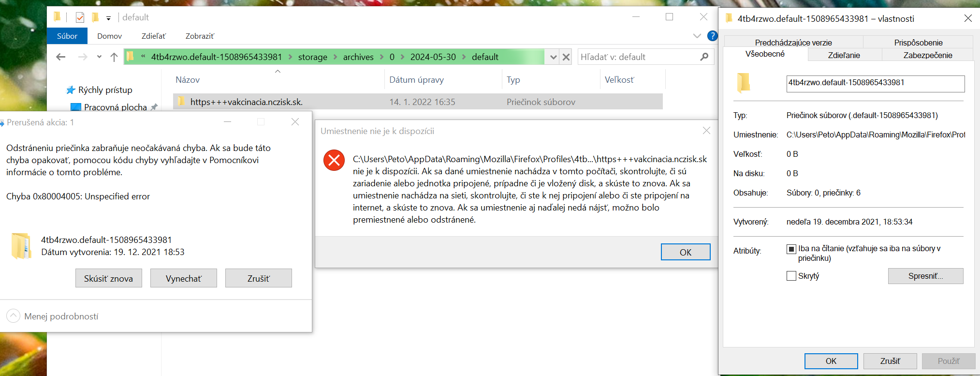The image size is (980, 376).
Task: Click the Forward arrow in Explorer
Action: 83,57
